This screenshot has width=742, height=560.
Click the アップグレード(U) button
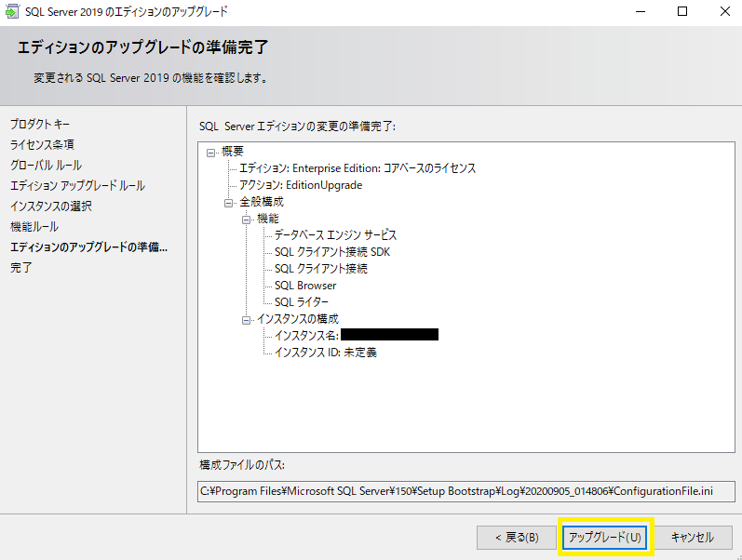605,538
